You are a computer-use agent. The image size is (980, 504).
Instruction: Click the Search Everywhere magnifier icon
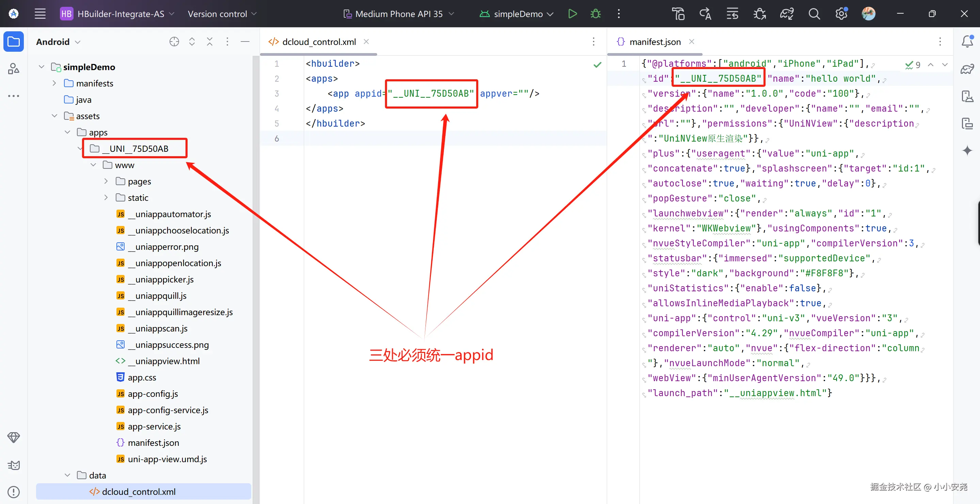(814, 14)
